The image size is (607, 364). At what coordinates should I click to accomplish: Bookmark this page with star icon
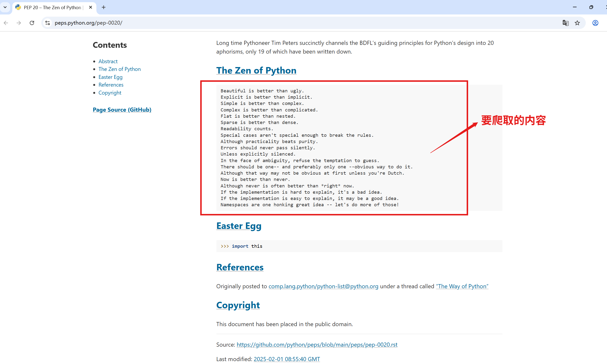click(x=577, y=23)
